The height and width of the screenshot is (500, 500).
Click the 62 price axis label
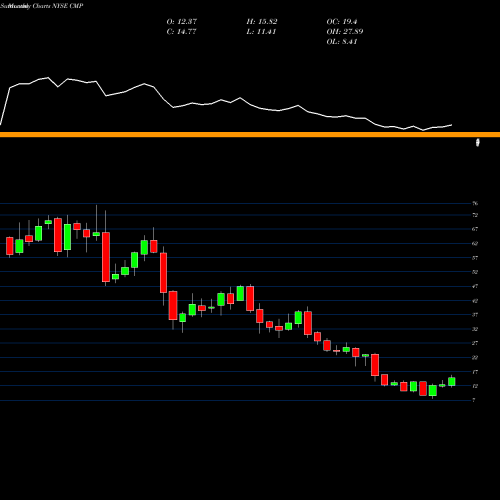(475, 243)
